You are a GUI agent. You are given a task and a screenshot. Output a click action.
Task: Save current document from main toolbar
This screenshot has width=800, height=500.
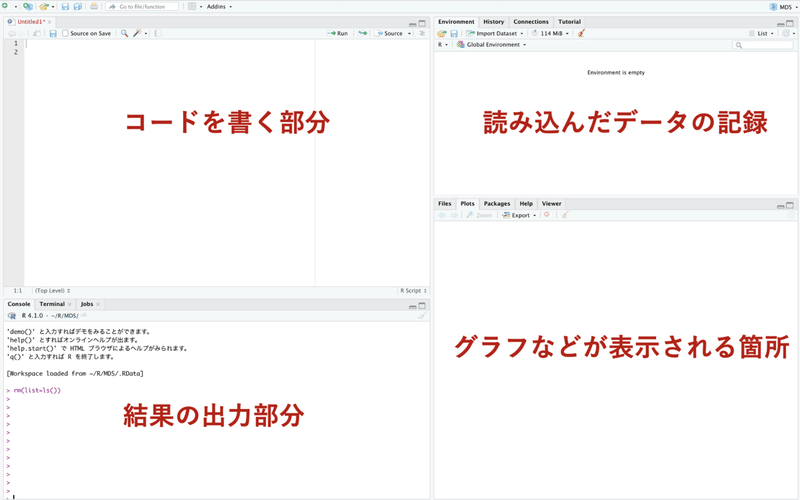(x=65, y=7)
